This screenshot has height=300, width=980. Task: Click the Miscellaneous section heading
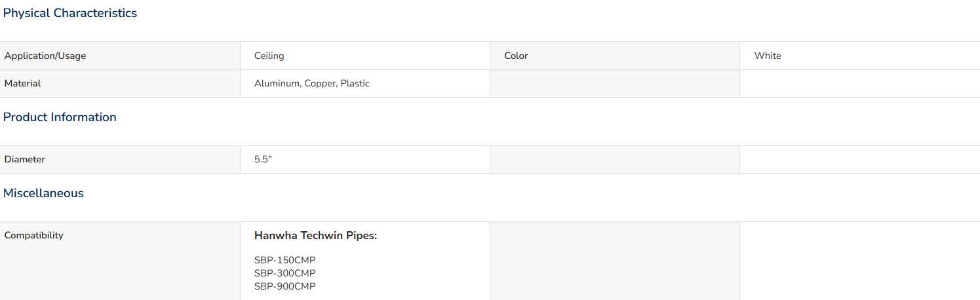pos(43,193)
